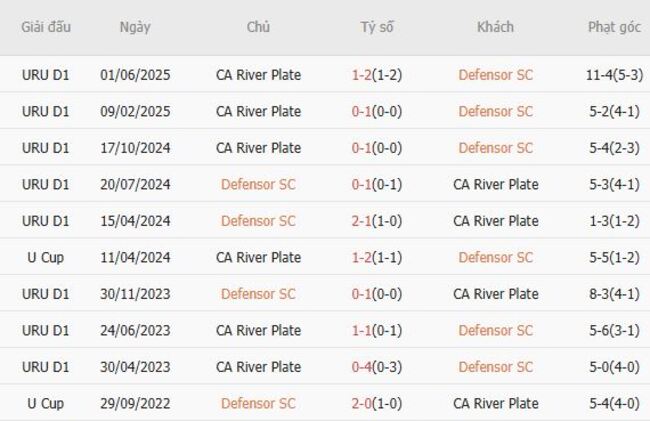Click U Cup league on 11/04/2024 row
This screenshot has height=421, width=650.
(x=45, y=257)
